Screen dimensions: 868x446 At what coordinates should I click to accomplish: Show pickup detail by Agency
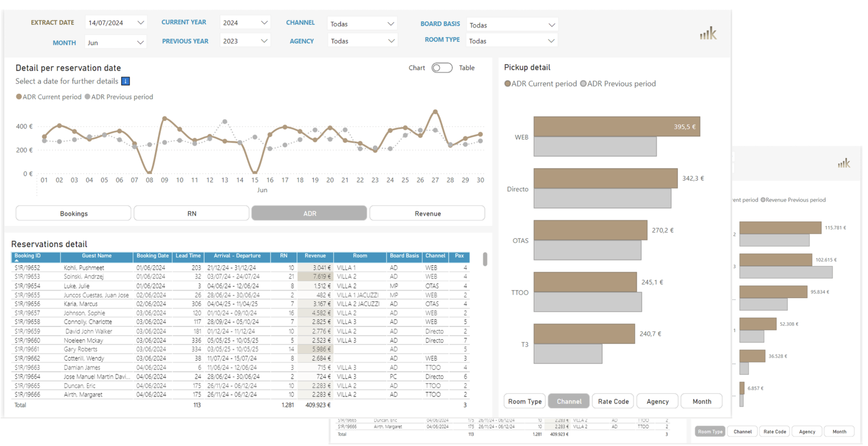(658, 401)
